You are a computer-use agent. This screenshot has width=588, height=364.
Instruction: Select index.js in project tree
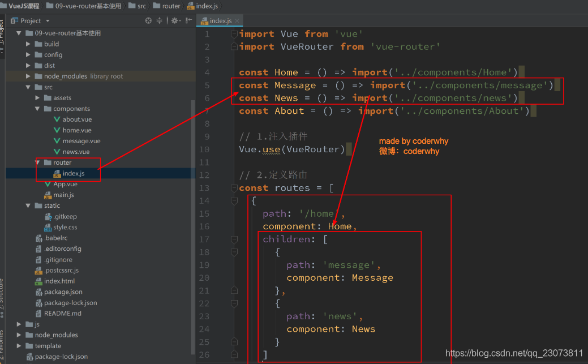click(73, 173)
